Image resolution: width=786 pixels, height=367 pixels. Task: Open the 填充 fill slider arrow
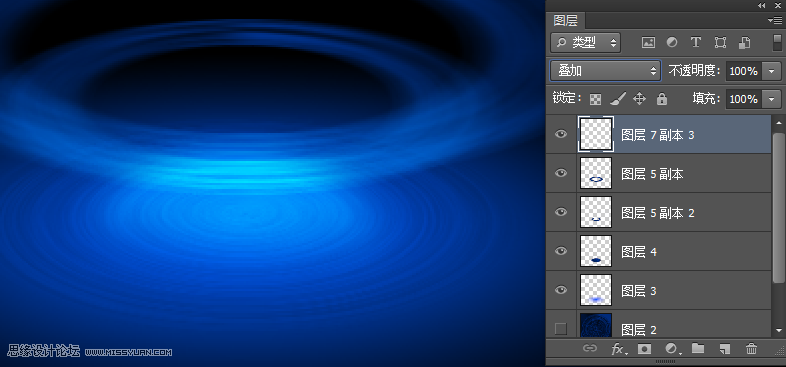click(771, 99)
